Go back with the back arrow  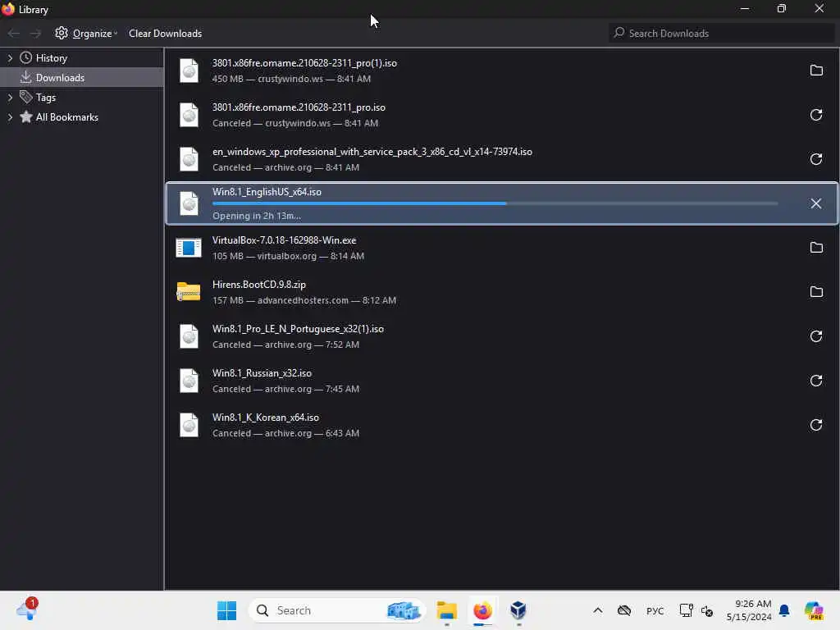(14, 33)
